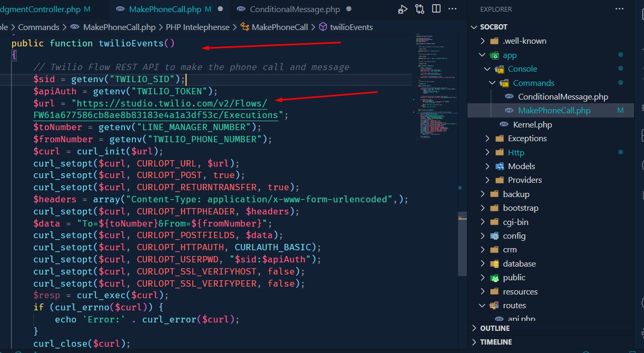Click the Models folder icon
The width and height of the screenshot is (644, 353).
point(500,166)
